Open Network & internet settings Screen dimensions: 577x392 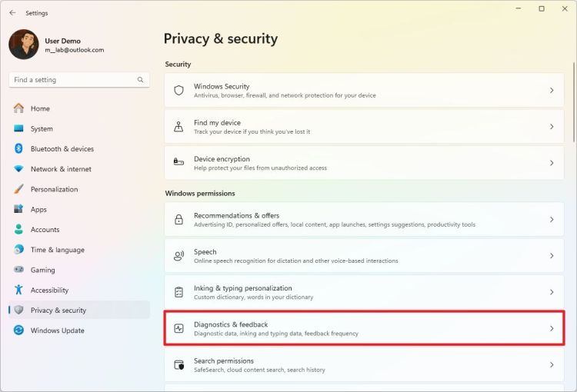[x=61, y=169]
